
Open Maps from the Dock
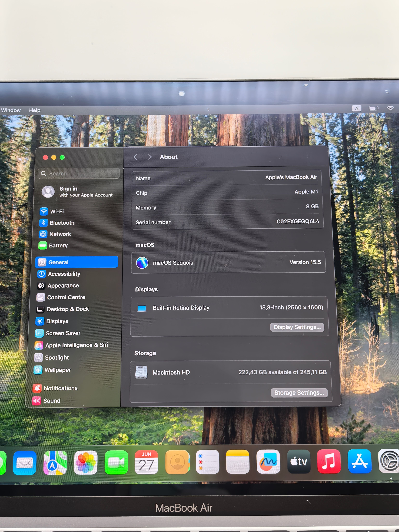55,463
